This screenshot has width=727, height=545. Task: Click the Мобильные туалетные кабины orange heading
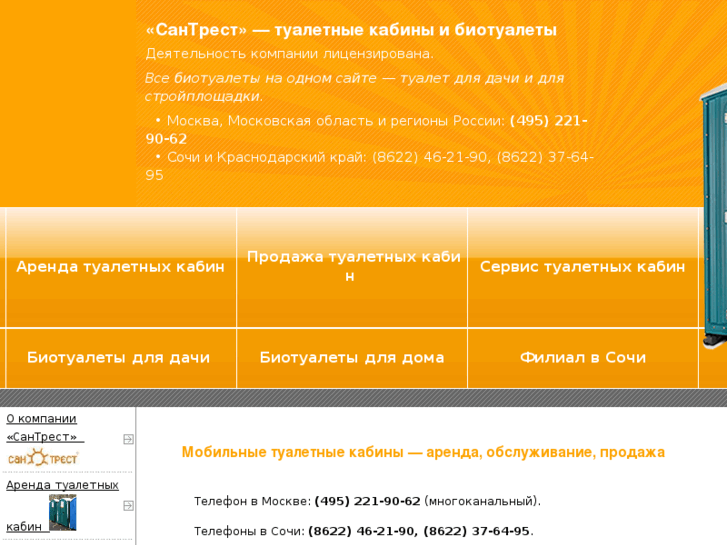423,452
